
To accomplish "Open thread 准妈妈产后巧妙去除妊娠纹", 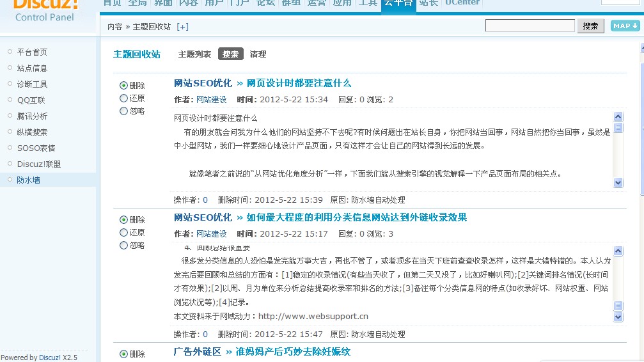I will [293, 352].
